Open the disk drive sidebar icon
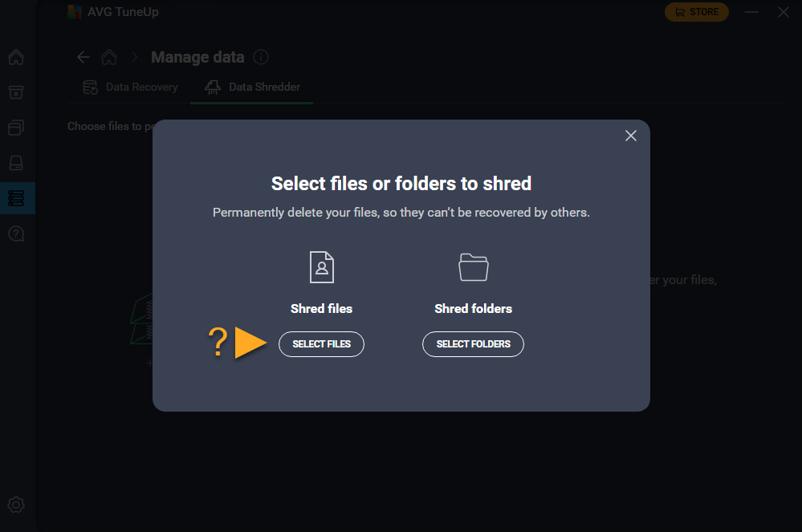 pos(16,163)
